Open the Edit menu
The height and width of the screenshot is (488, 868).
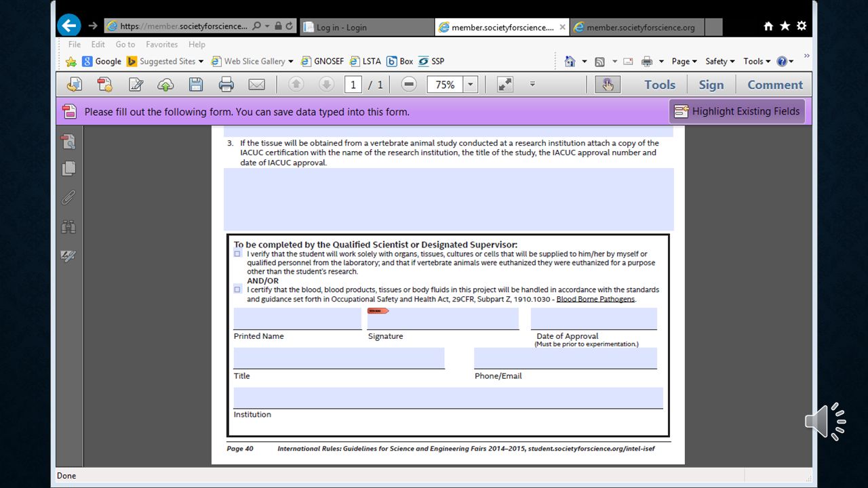click(x=98, y=44)
